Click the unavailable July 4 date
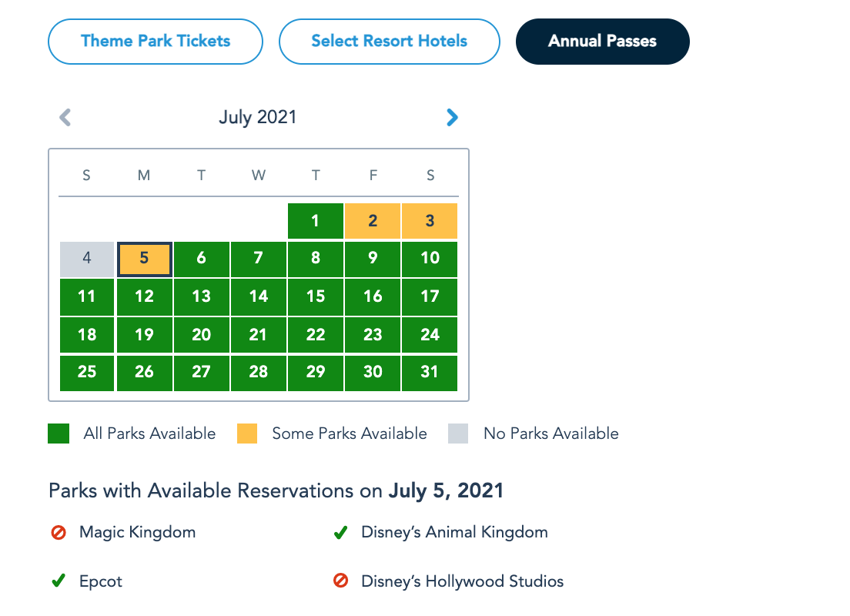 point(87,259)
